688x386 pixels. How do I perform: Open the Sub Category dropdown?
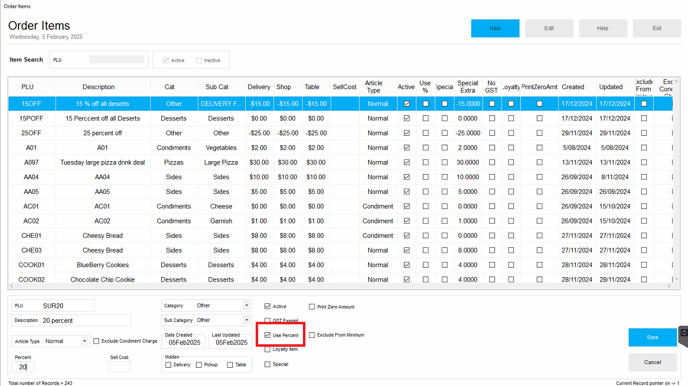click(247, 320)
